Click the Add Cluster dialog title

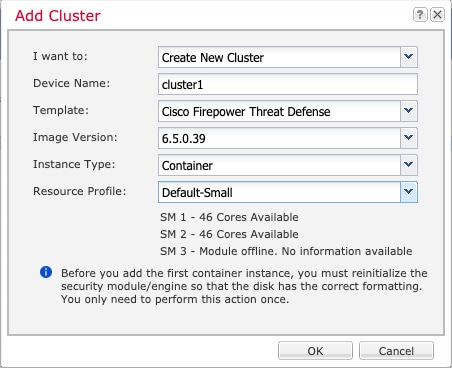[x=58, y=16]
